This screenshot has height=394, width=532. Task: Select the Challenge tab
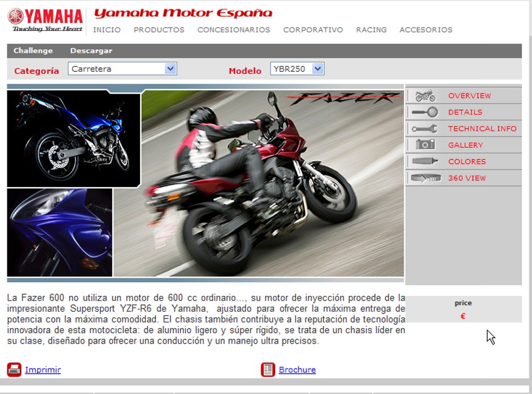tap(33, 51)
